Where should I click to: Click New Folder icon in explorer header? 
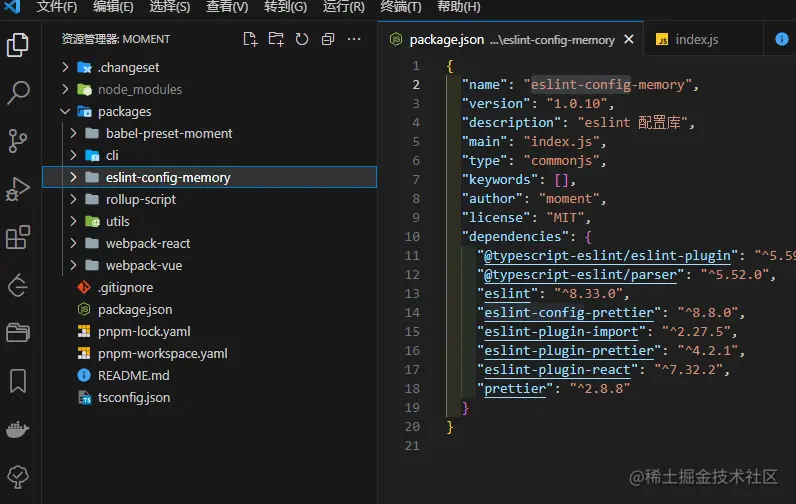(x=276, y=39)
